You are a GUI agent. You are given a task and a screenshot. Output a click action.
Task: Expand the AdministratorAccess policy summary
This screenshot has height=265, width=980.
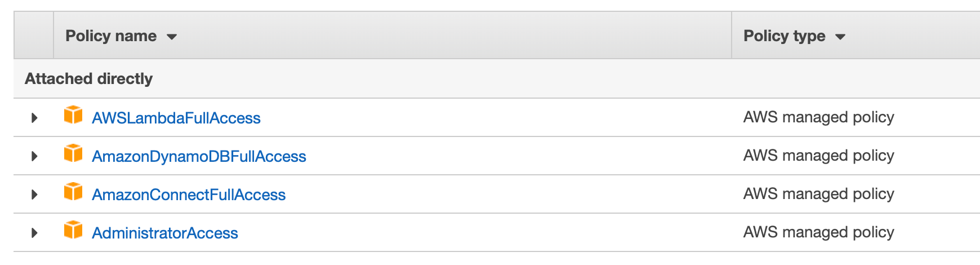coord(34,233)
